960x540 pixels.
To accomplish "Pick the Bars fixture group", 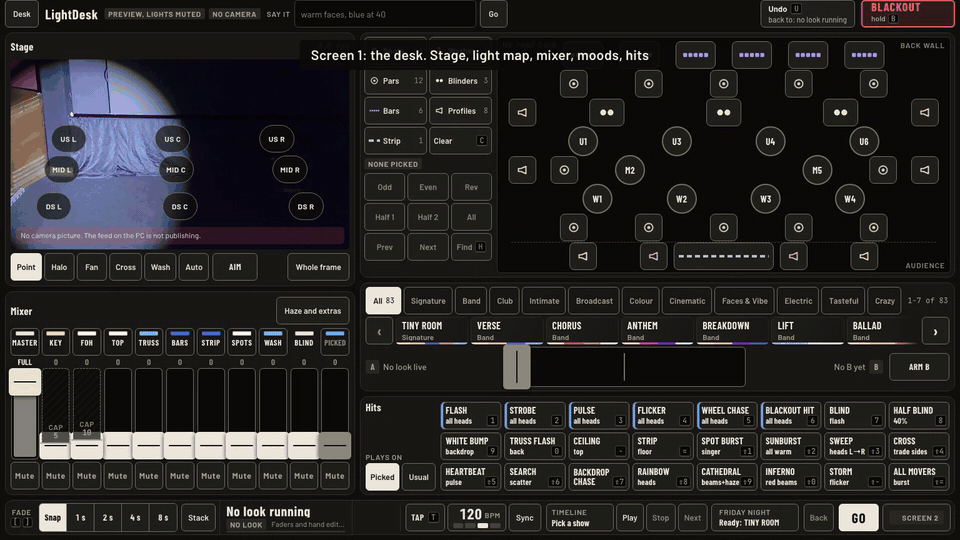I will (x=396, y=111).
